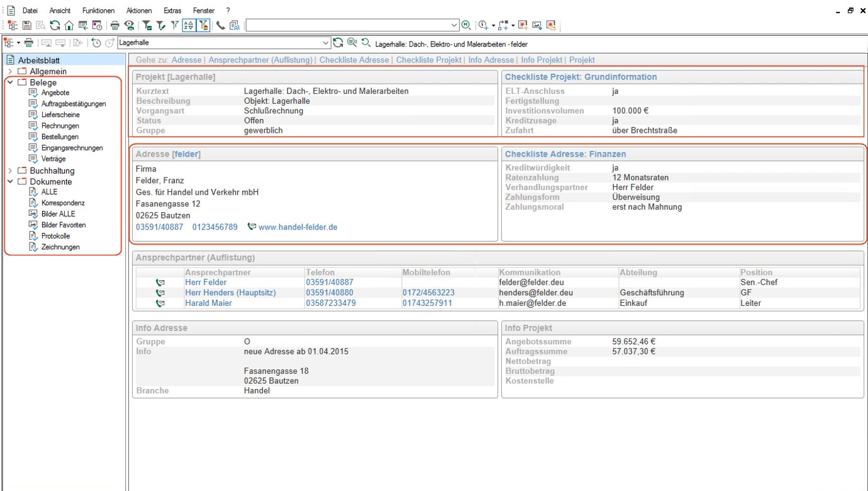Jump to Checkliste Projekt via Gehe zu link

(x=428, y=60)
